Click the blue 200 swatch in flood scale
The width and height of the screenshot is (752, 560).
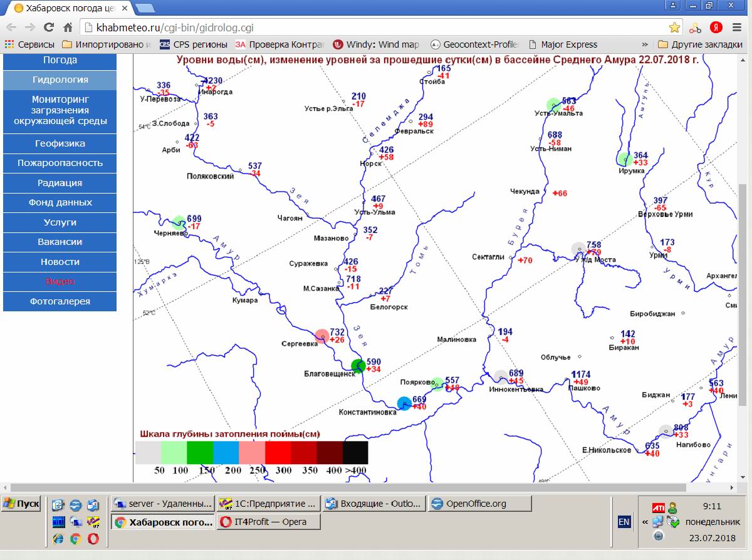click(226, 453)
